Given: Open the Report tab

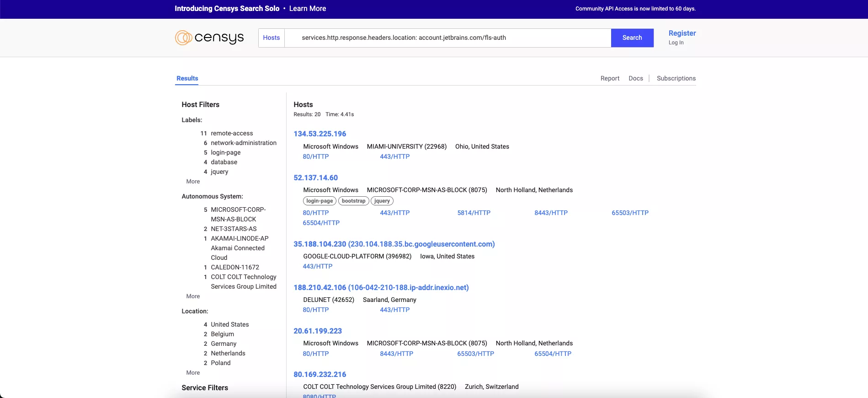Looking at the screenshot, I should click(609, 78).
